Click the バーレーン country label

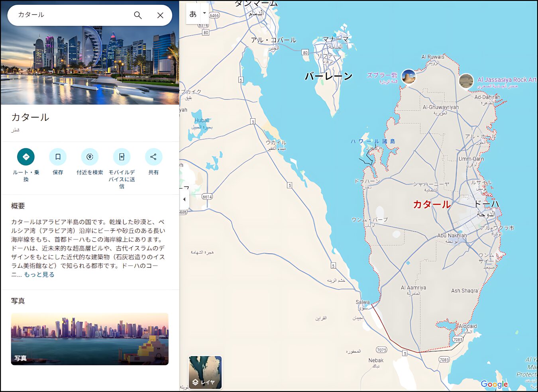[329, 76]
